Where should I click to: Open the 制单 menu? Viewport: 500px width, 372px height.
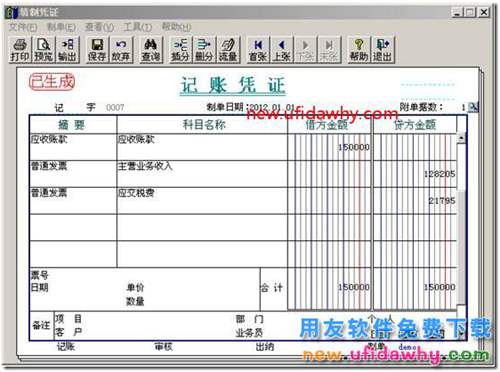point(61,27)
